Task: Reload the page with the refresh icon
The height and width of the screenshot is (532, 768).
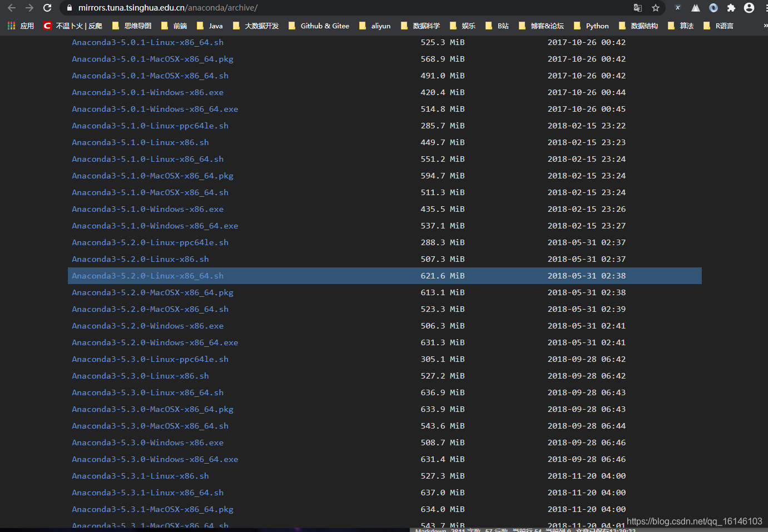Action: (x=47, y=8)
